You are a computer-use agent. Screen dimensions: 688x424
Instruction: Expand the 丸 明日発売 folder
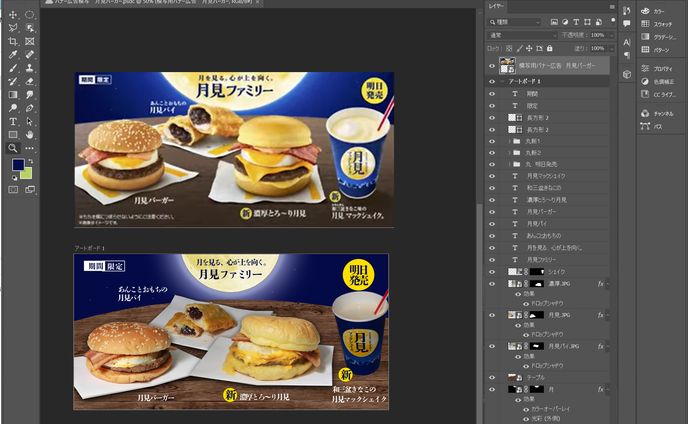[509, 164]
